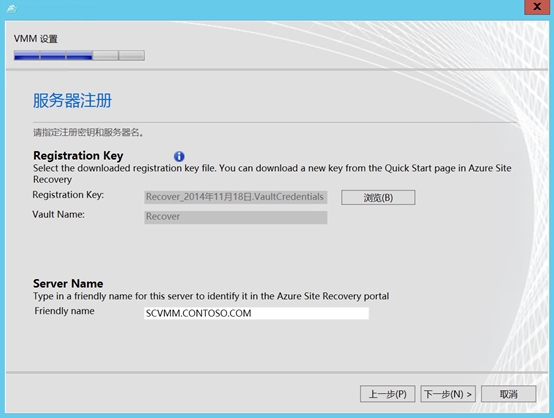Click the Registration Key section heading
This screenshot has height=418, width=554.
point(78,155)
